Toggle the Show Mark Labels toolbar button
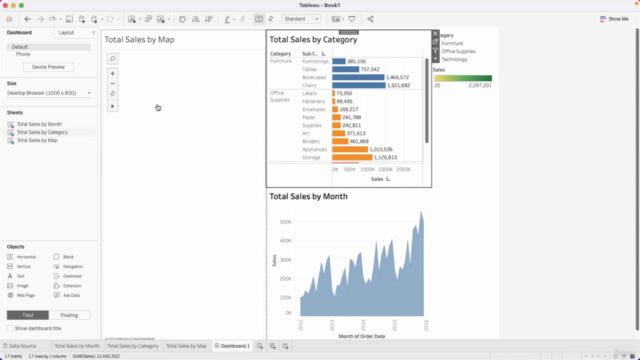This screenshot has width=640, height=360. point(259,19)
